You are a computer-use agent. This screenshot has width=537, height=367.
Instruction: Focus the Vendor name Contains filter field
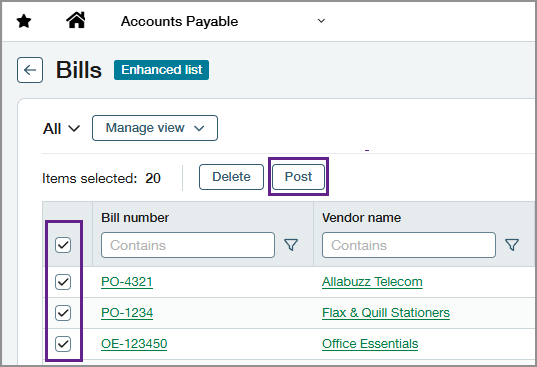[x=409, y=245]
